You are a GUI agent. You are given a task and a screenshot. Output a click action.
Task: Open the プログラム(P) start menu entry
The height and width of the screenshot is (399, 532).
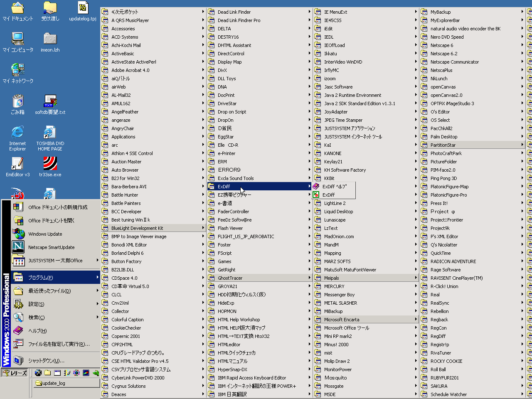click(x=56, y=277)
